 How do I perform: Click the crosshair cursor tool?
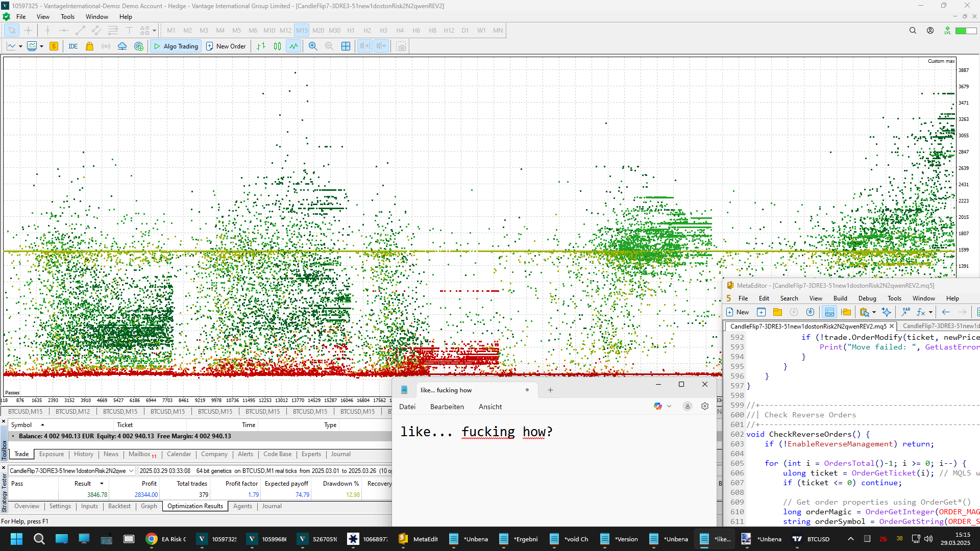click(28, 31)
